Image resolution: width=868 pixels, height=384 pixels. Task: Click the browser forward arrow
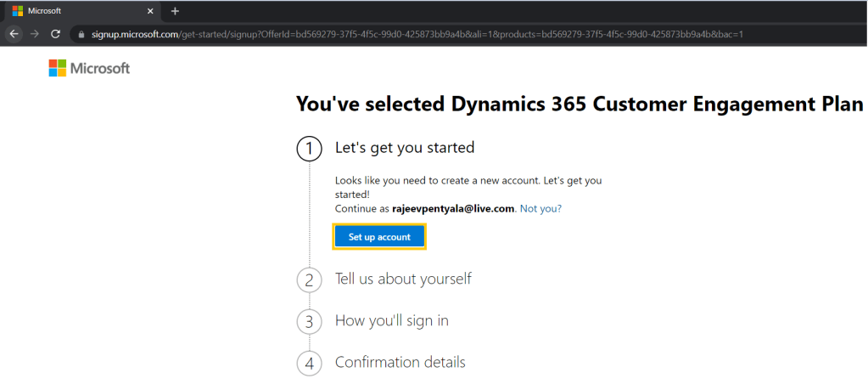point(34,34)
